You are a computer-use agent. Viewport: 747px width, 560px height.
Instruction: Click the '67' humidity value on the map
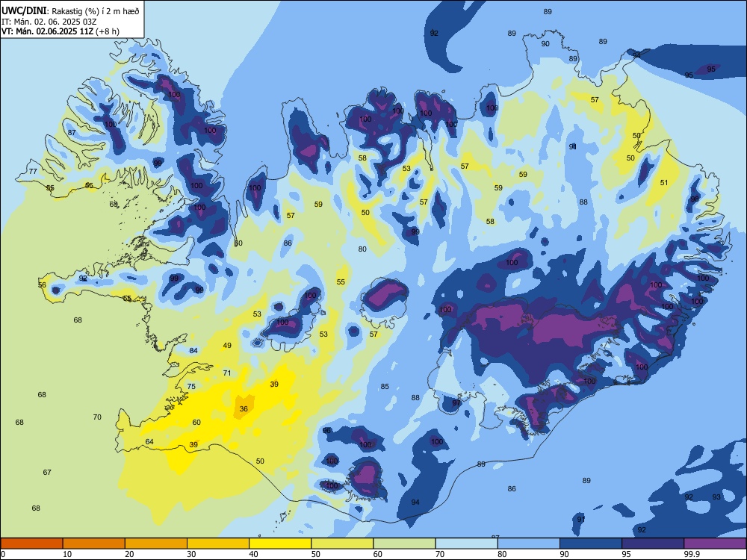46,473
